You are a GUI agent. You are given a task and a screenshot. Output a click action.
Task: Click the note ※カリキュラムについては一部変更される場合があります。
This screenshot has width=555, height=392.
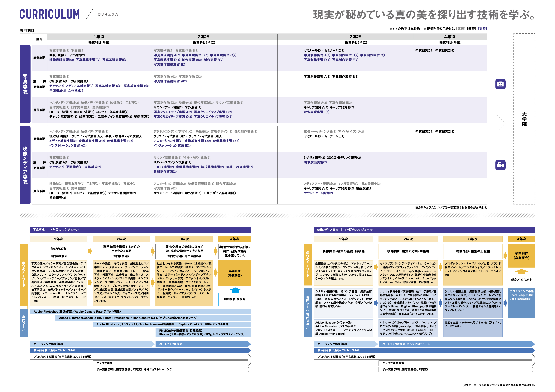click(x=451, y=208)
